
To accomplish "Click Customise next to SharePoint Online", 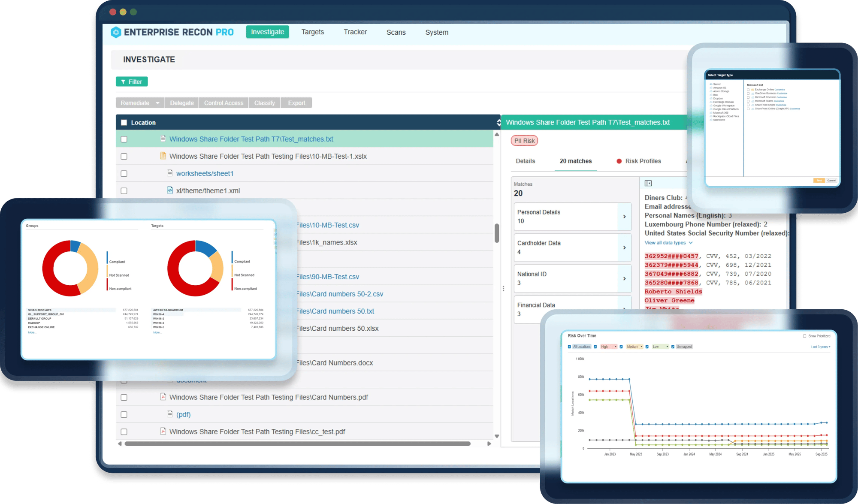I will point(781,105).
